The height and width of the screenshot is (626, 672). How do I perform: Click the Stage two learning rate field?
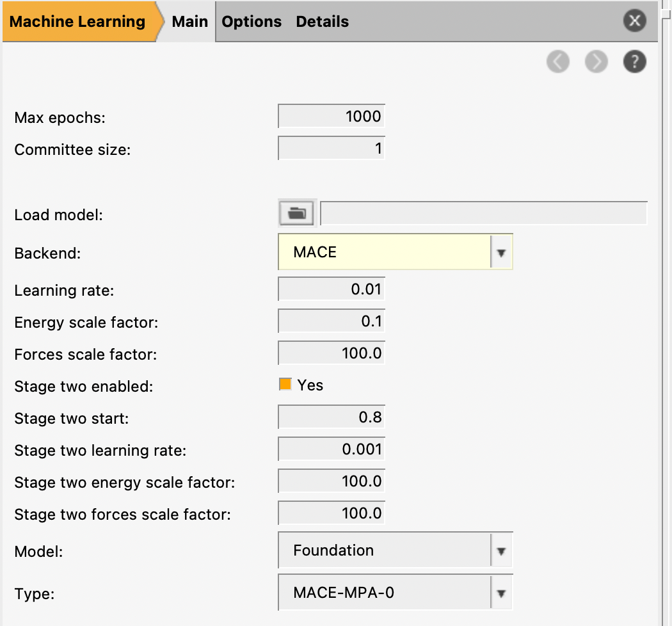[332, 449]
